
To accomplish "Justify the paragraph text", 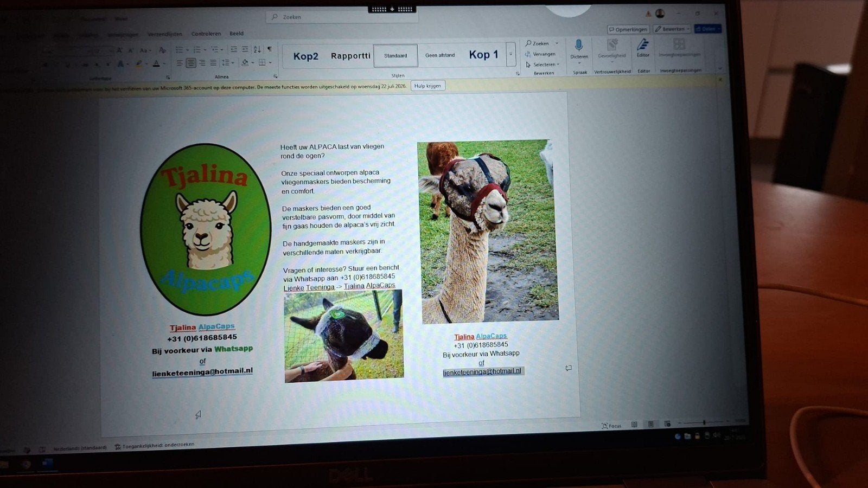I will (213, 63).
